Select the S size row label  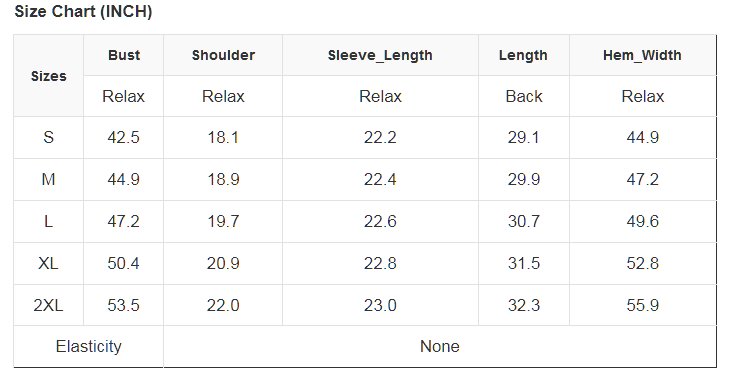[x=49, y=138]
